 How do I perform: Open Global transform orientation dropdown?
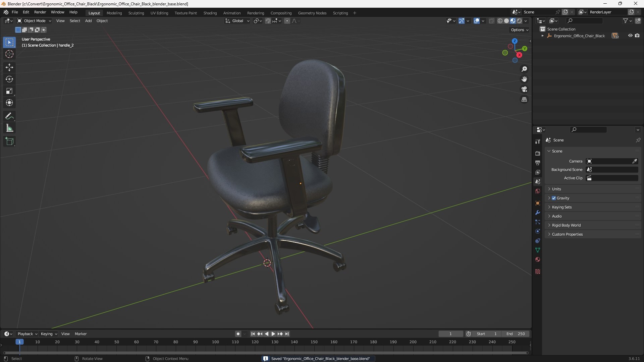tap(237, 21)
